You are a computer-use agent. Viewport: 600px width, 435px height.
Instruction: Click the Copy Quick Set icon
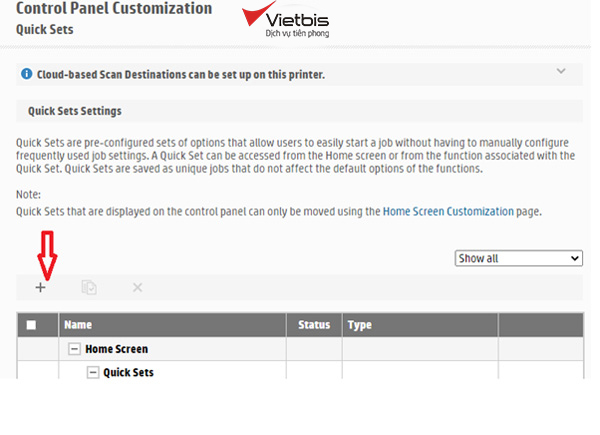pos(89,287)
